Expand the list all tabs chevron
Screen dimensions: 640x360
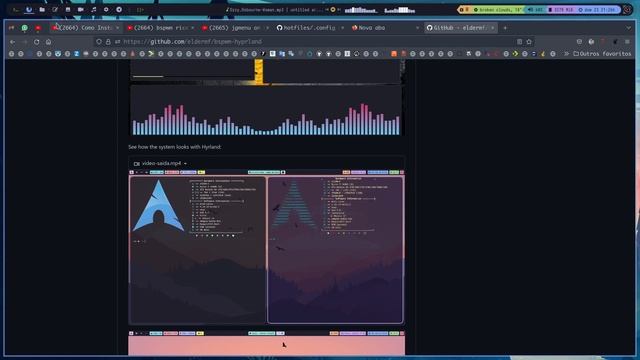tap(629, 28)
